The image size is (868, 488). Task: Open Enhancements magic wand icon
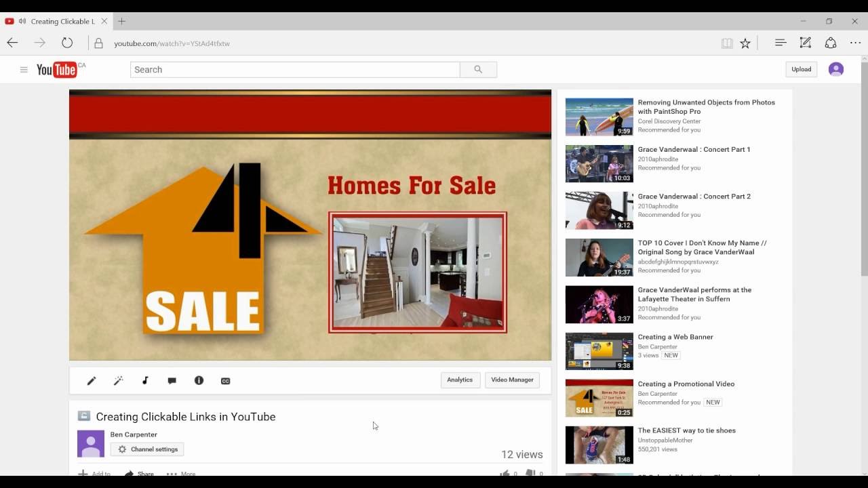118,381
